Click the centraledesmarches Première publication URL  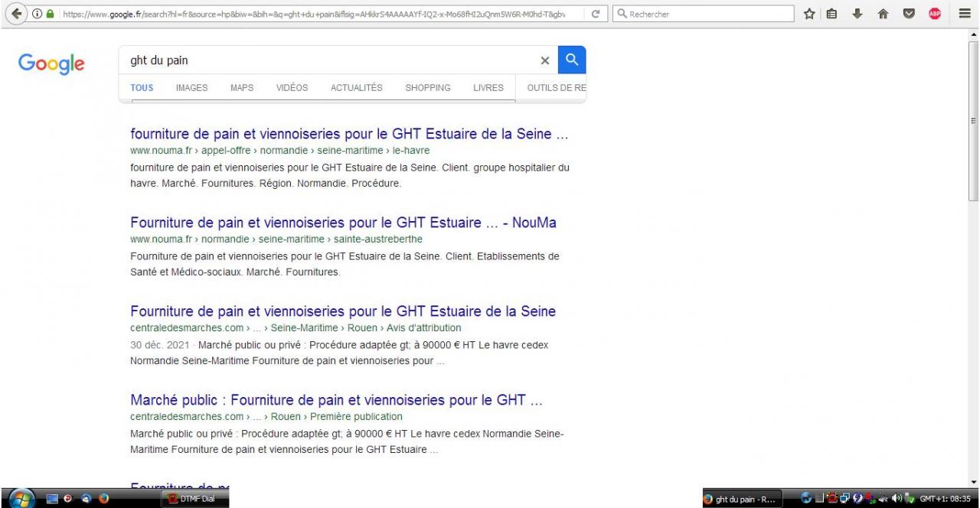[266, 417]
